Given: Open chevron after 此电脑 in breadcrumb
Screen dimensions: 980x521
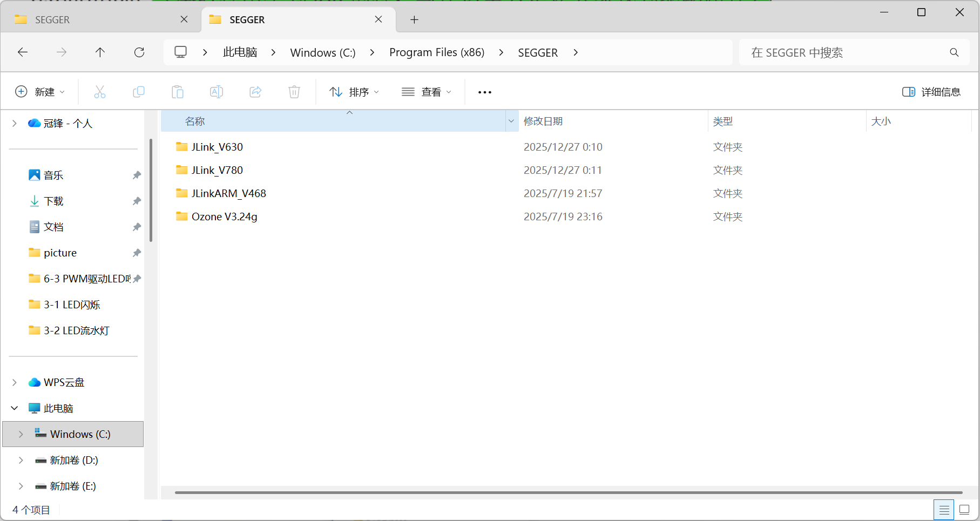Looking at the screenshot, I should (274, 52).
